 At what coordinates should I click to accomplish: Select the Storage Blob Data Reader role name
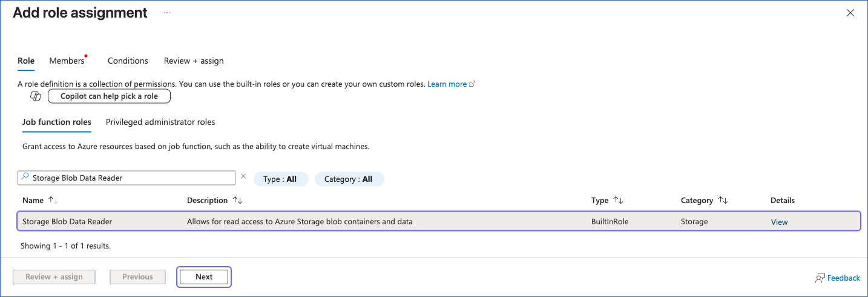(x=67, y=221)
